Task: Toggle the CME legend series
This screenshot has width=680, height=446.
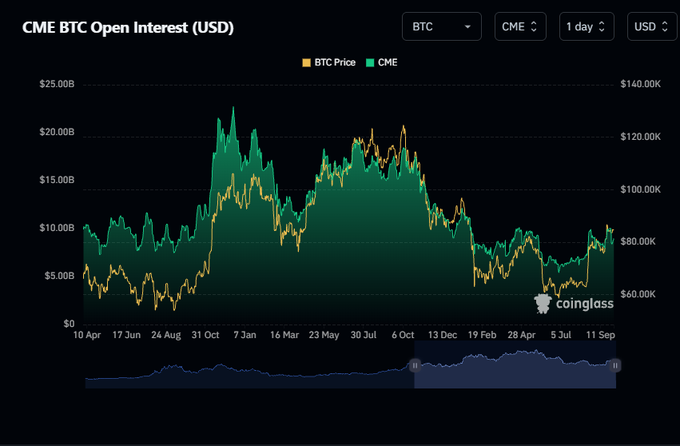Action: pyautogui.click(x=382, y=62)
